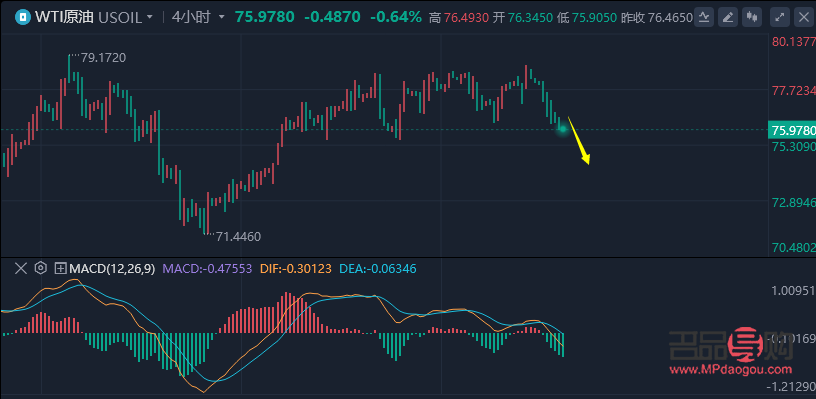Click the -1.21290 MACD axis label
Viewport: 816px width, 399px height.
point(792,387)
